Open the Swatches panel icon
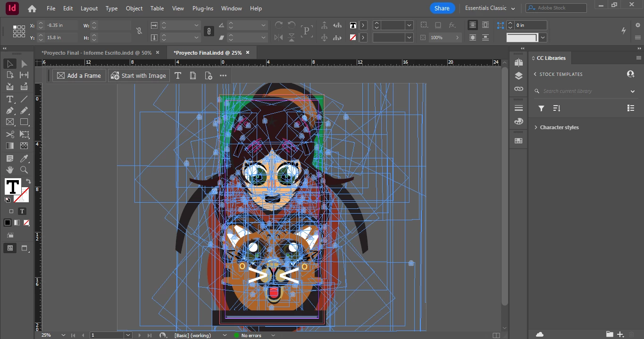This screenshot has height=339, width=644. [519, 141]
